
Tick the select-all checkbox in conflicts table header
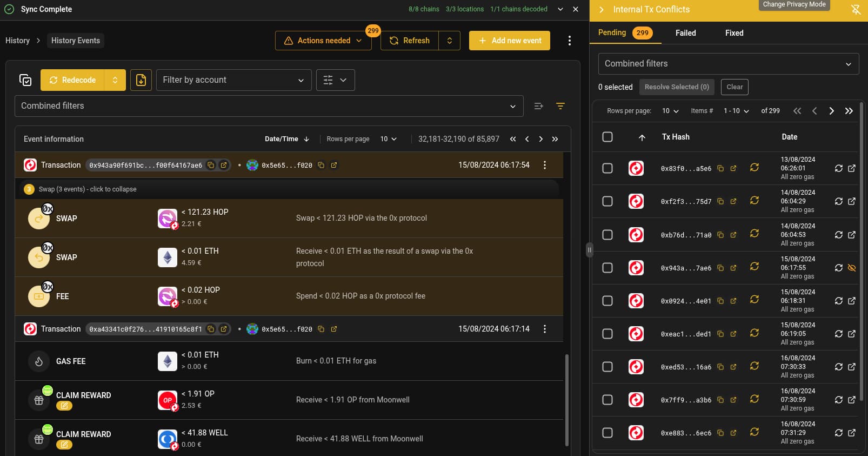[x=607, y=137]
